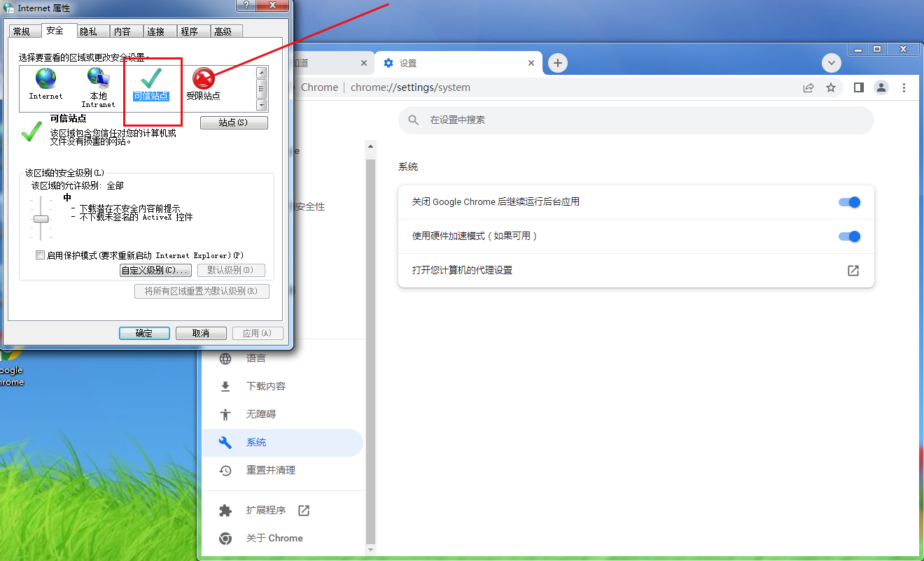Open the Chrome tab search dropdown arrow
This screenshot has width=924, height=561.
coord(831,63)
